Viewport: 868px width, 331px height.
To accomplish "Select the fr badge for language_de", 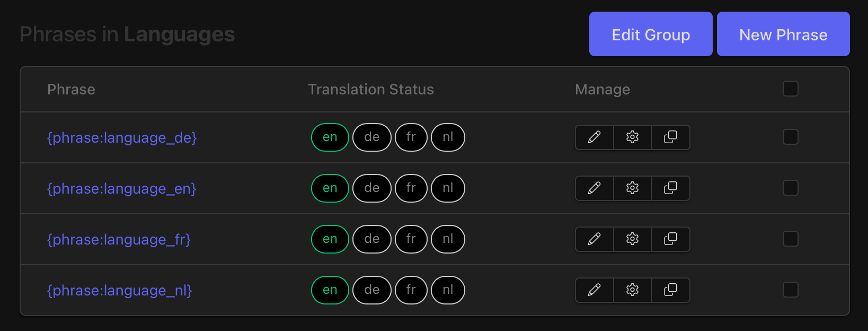I will [x=411, y=137].
